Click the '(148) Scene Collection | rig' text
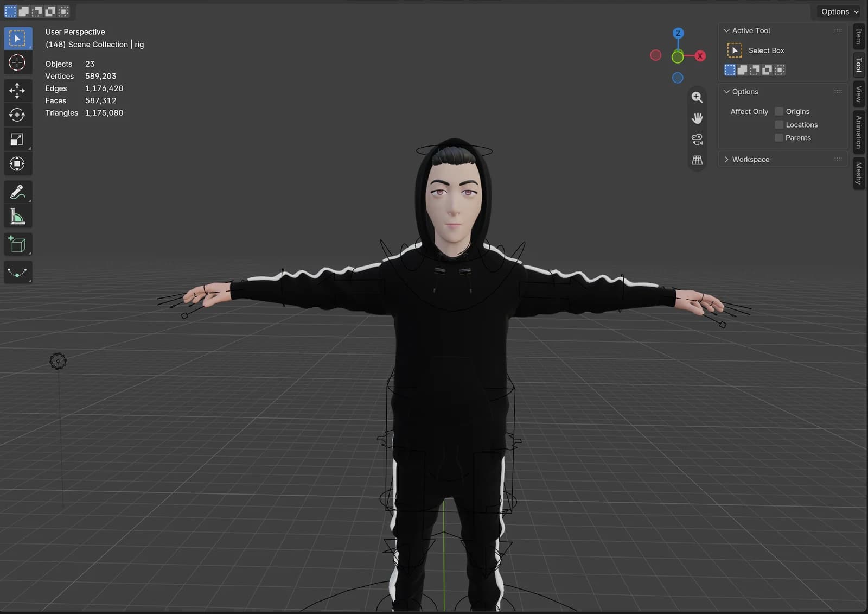Image resolution: width=868 pixels, height=614 pixels. click(x=94, y=45)
